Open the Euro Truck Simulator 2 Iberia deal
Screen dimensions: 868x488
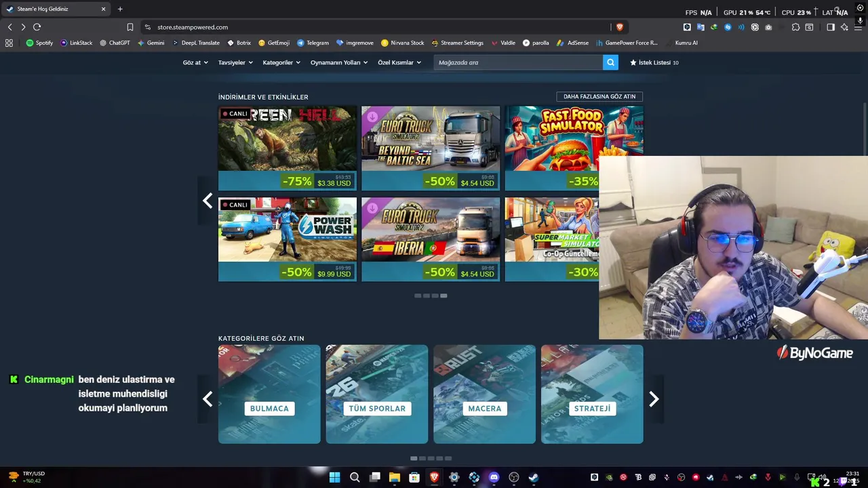point(431,239)
